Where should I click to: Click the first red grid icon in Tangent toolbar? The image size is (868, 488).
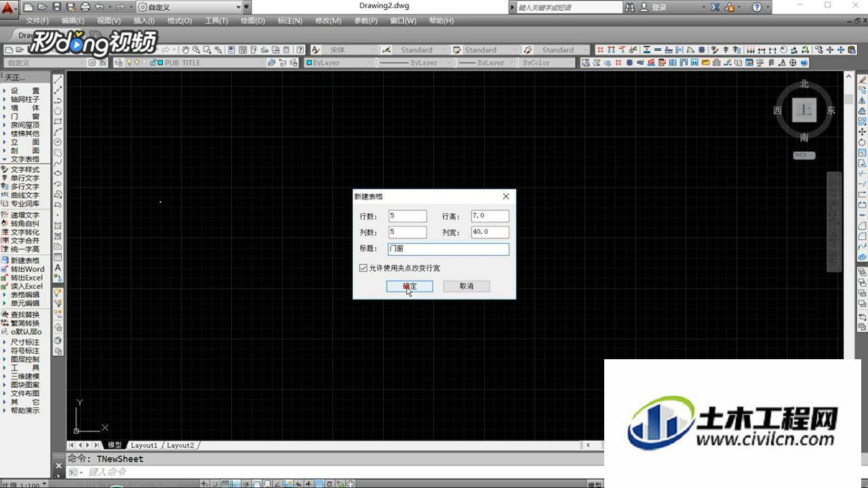(x=600, y=50)
